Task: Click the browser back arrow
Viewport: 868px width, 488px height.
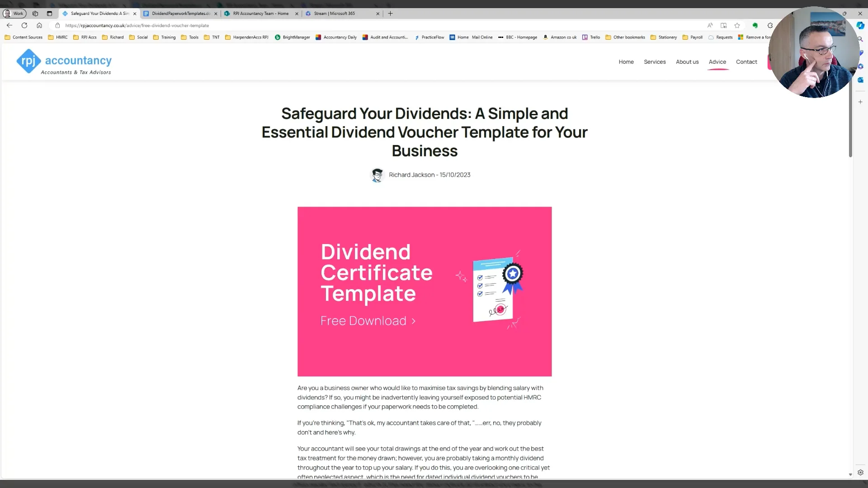Action: point(9,25)
